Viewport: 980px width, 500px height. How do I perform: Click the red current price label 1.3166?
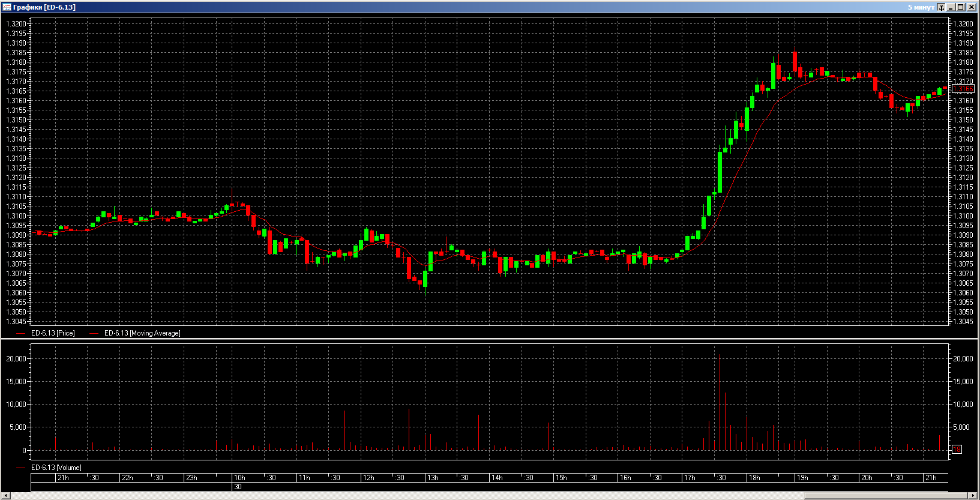[x=963, y=89]
